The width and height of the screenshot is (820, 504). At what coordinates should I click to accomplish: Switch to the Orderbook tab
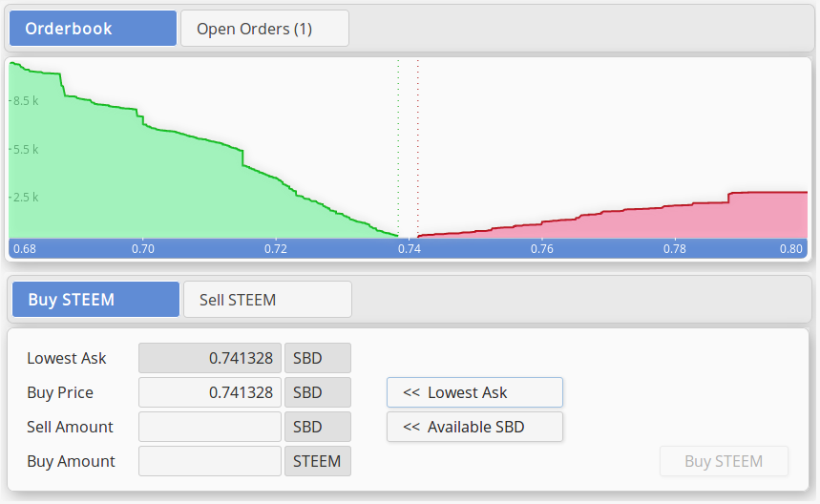(94, 29)
